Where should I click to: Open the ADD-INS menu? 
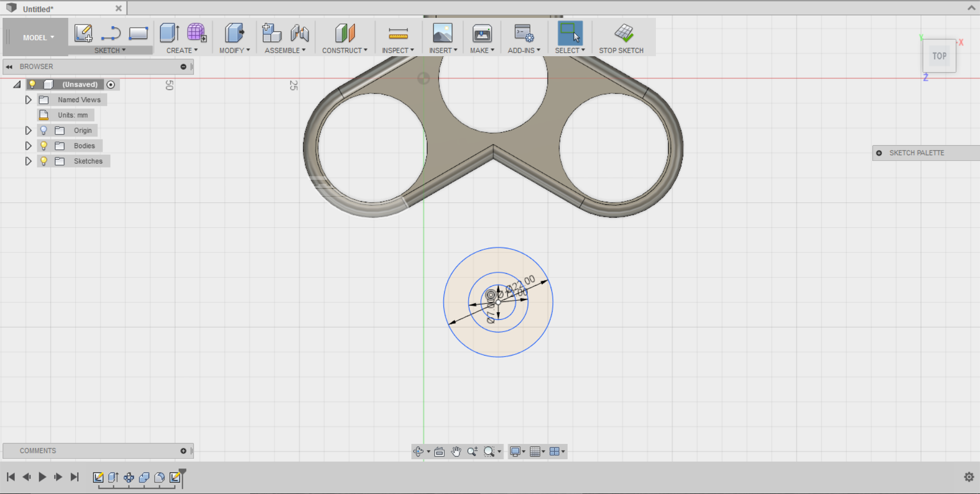[x=524, y=51]
